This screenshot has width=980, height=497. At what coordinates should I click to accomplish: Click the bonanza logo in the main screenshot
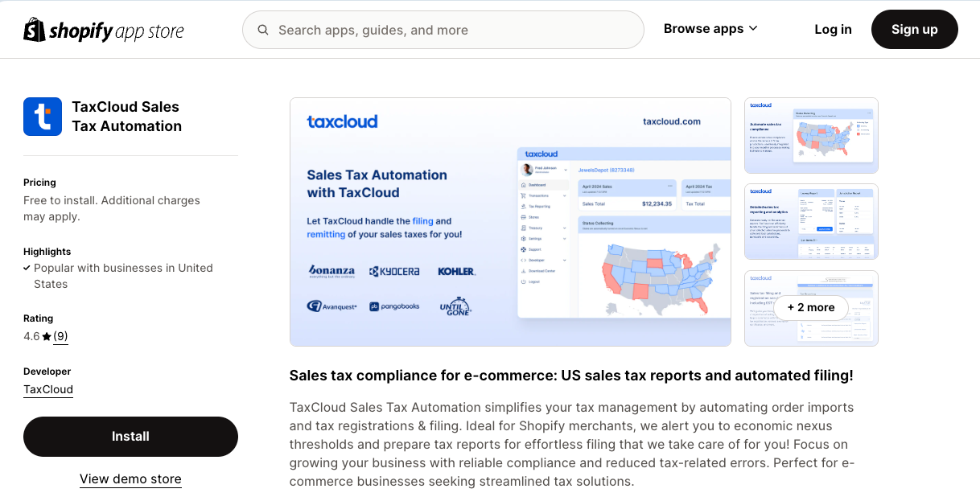click(331, 271)
